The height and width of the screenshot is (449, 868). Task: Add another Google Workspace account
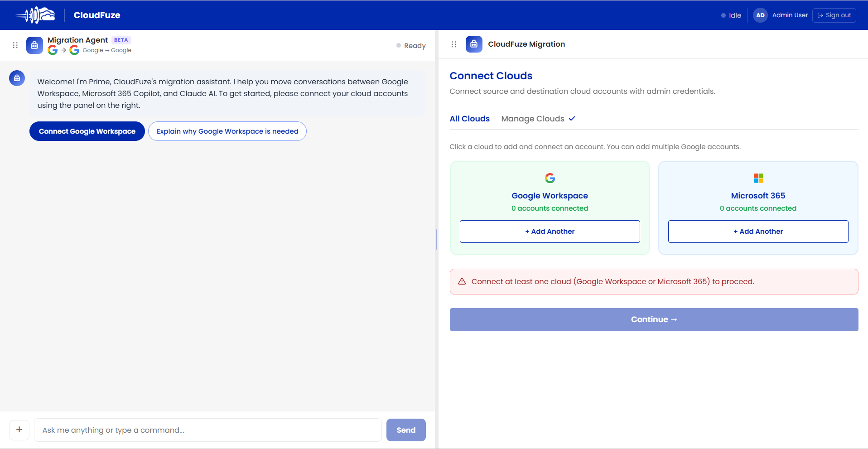click(x=550, y=232)
